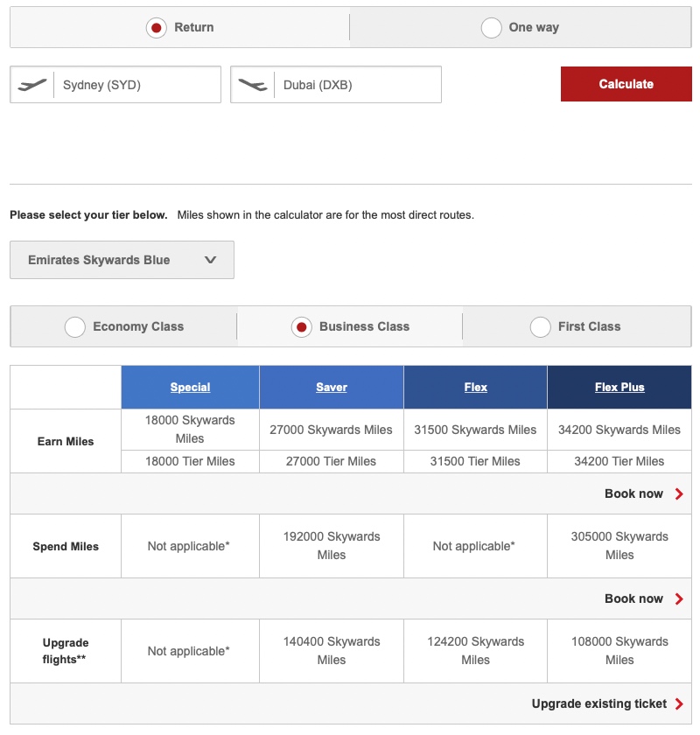Open the Flex Plus fare details

[619, 386]
